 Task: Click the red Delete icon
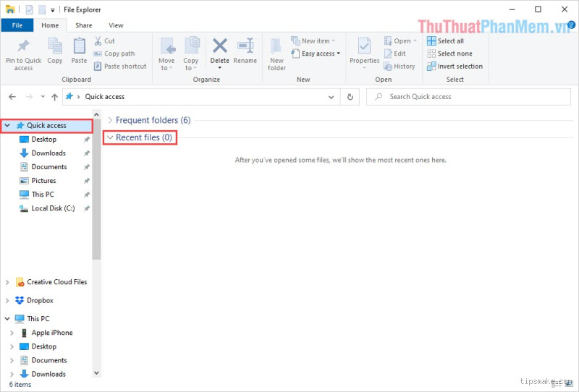(x=220, y=46)
